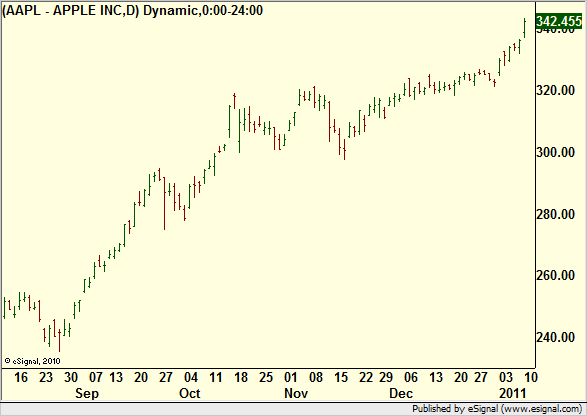Click the date label 22 on the time axis

point(366,377)
